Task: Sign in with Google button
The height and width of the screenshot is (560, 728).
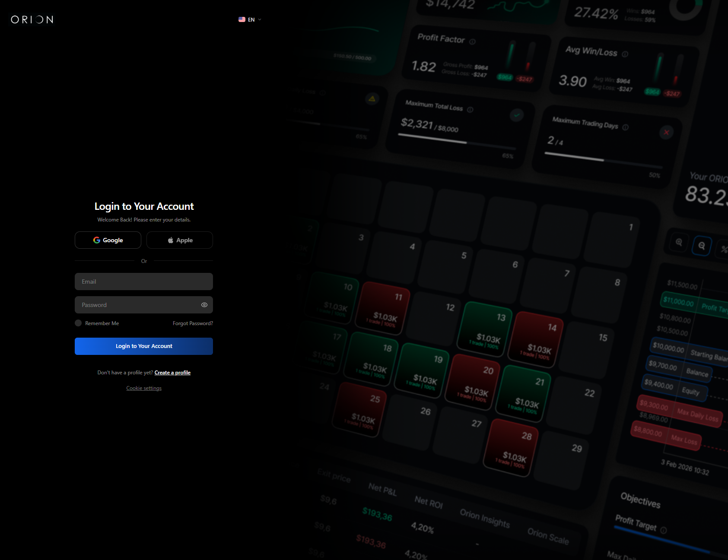Action: click(x=108, y=240)
